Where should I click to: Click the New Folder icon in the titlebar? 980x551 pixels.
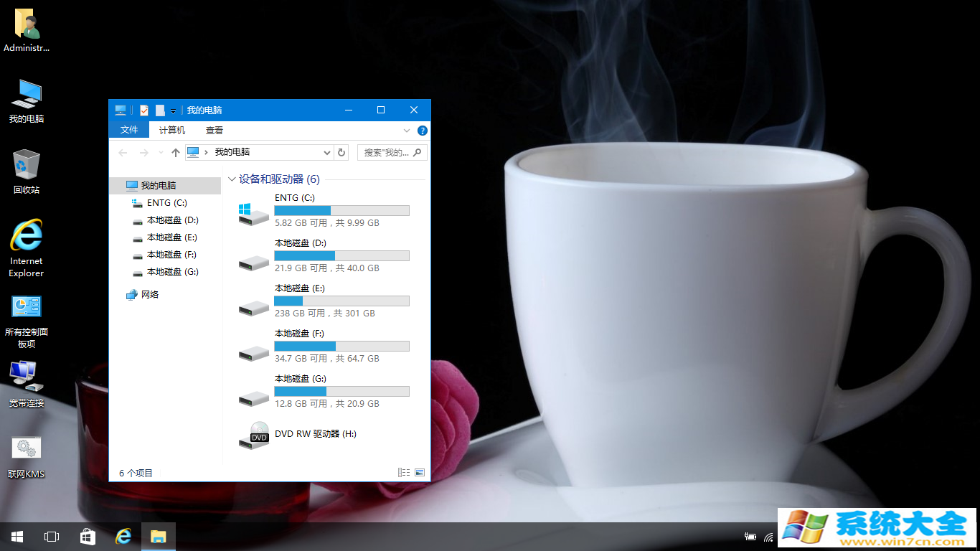pos(159,110)
